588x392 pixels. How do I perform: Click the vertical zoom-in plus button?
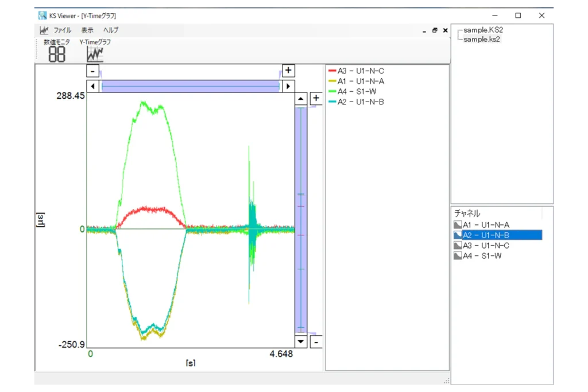click(x=316, y=98)
